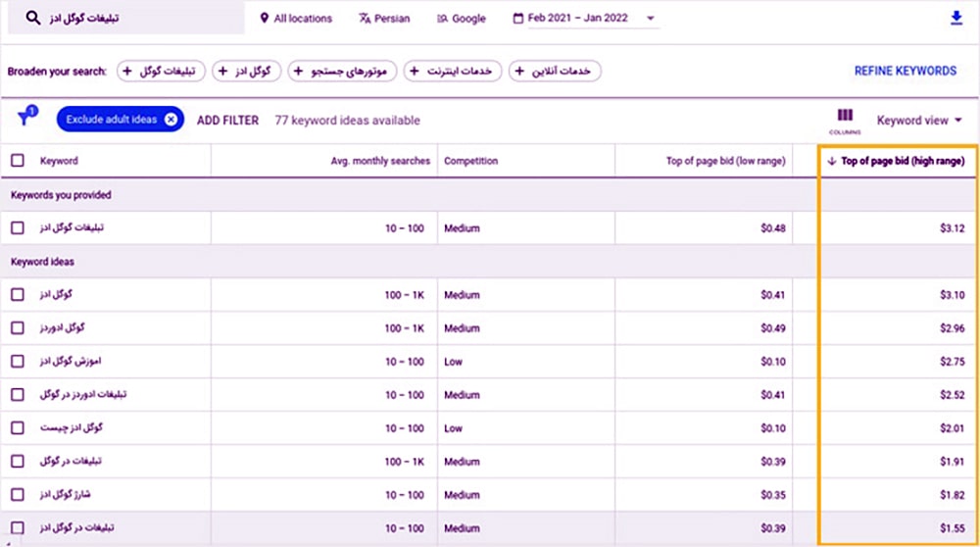Click the Exclude adult ideas filter chip
This screenshot has width=980, height=547.
120,120
